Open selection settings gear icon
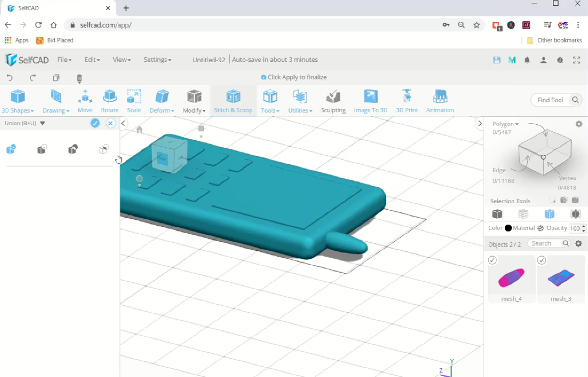Image resolution: width=588 pixels, height=377 pixels. pos(579,124)
